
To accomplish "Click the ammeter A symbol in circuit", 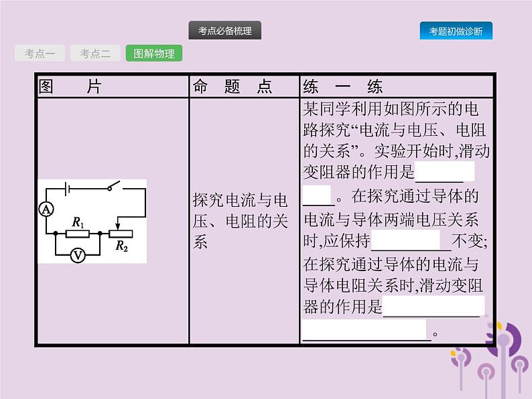I will click(46, 210).
